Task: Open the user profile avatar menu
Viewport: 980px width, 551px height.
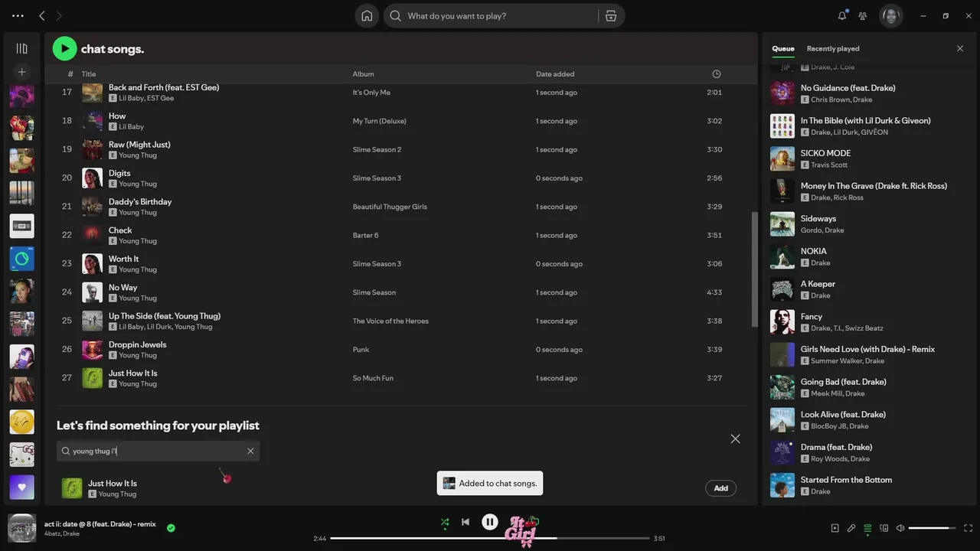Action: pos(890,15)
